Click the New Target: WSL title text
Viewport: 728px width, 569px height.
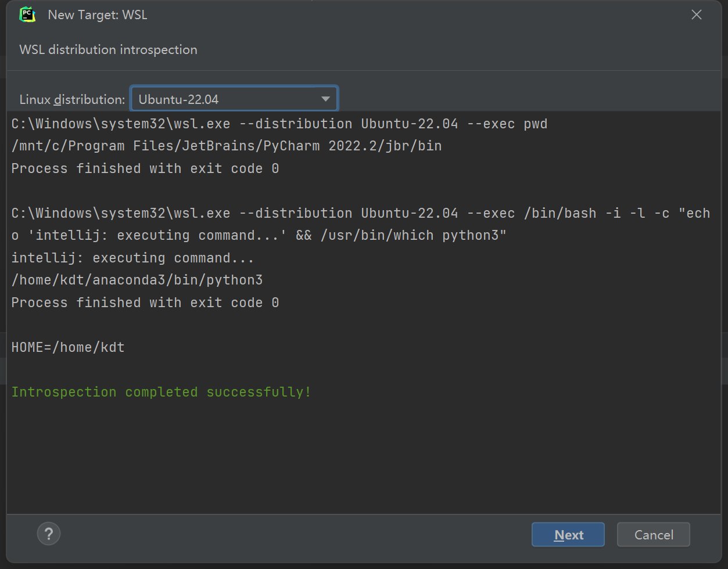[97, 15]
